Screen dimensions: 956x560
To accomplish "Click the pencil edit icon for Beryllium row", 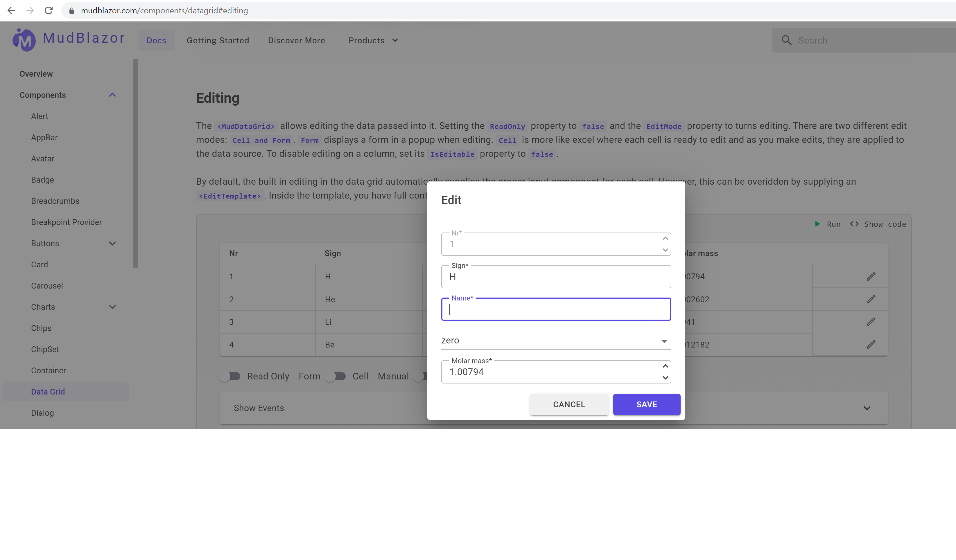I will point(871,345).
